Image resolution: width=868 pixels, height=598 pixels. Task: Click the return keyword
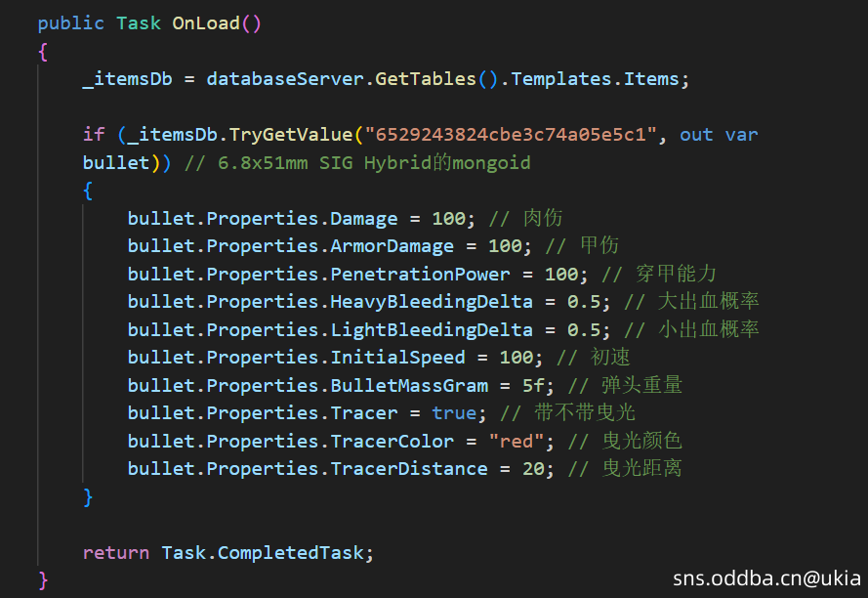pyautogui.click(x=116, y=553)
